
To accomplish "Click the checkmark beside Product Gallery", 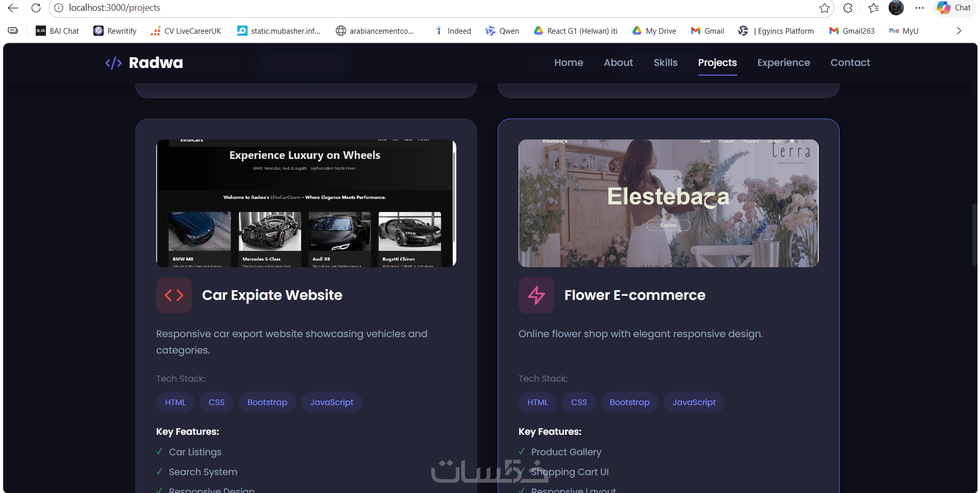I will (x=522, y=452).
